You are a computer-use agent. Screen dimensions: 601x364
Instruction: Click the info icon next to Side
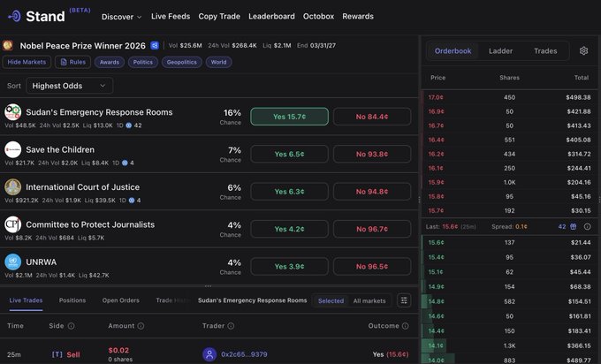[x=71, y=326]
